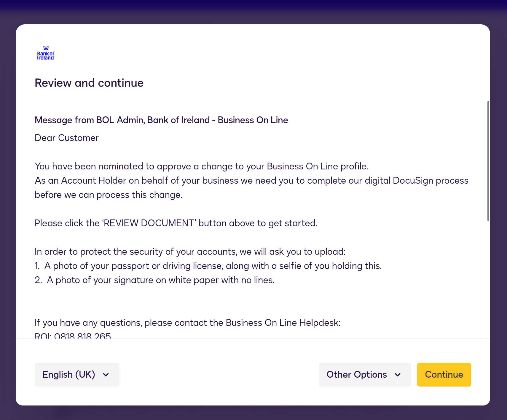Click the 'In order to protect' sentence

[190, 251]
